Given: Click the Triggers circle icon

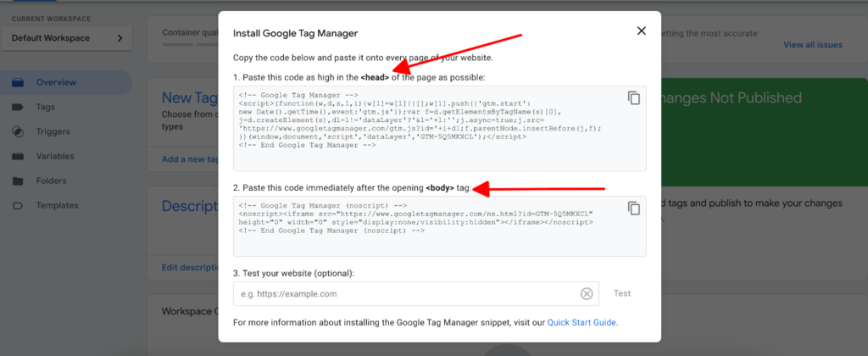Looking at the screenshot, I should 18,131.
